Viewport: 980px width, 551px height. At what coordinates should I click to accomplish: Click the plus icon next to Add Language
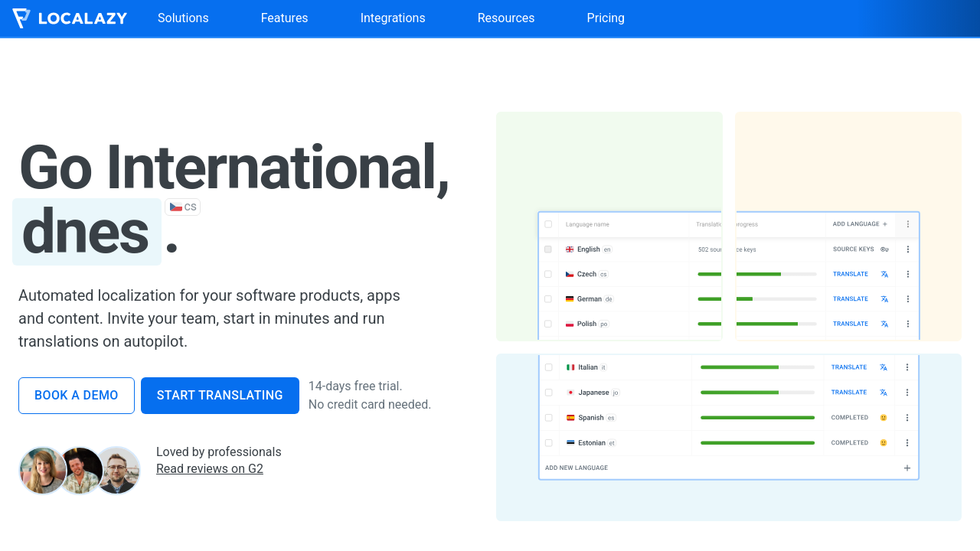click(x=885, y=224)
